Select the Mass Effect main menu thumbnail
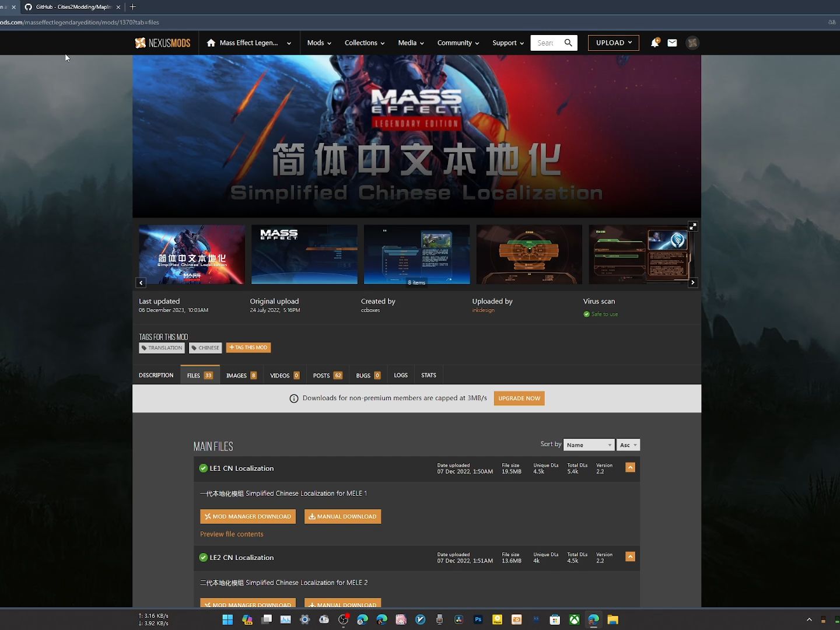 click(304, 254)
